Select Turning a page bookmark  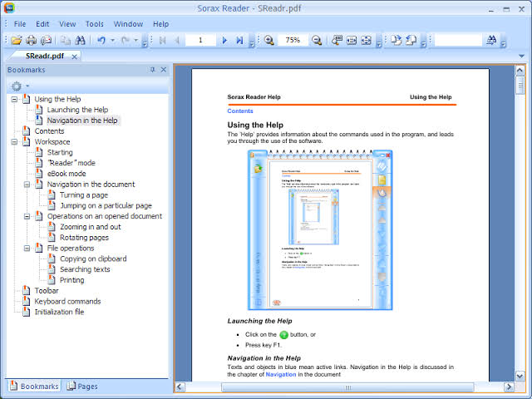tap(84, 195)
